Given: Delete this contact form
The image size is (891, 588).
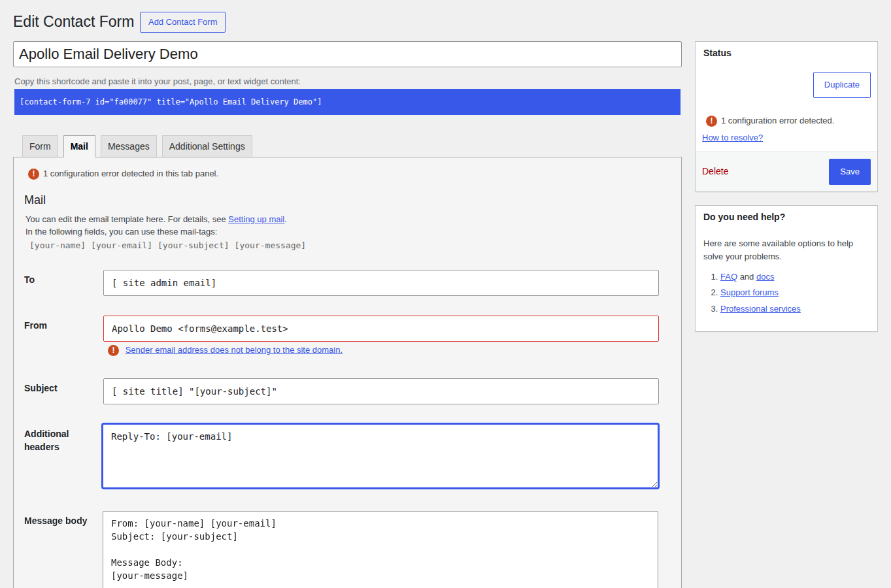Looking at the screenshot, I should (x=715, y=171).
